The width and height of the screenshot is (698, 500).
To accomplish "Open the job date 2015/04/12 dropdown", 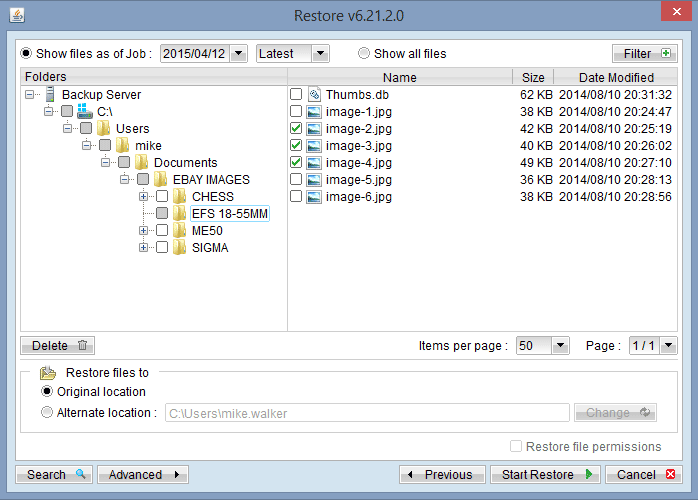I will tap(237, 54).
